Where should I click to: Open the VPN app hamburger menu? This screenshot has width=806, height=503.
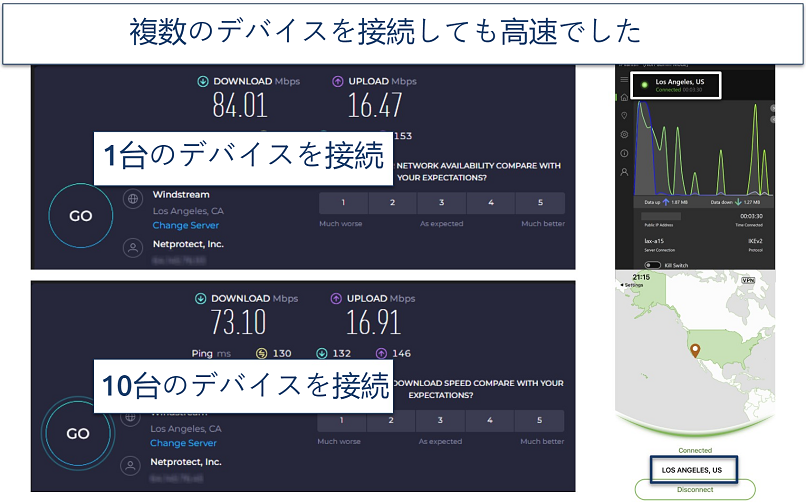pyautogui.click(x=624, y=80)
